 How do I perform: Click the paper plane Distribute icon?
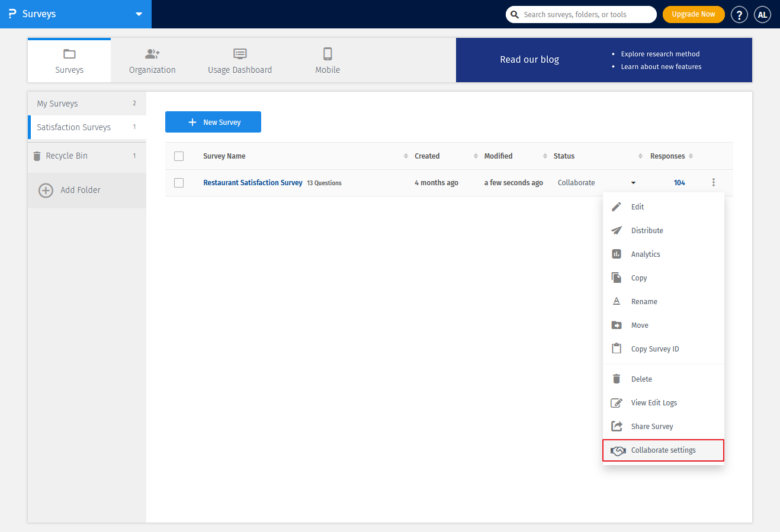[x=617, y=230]
